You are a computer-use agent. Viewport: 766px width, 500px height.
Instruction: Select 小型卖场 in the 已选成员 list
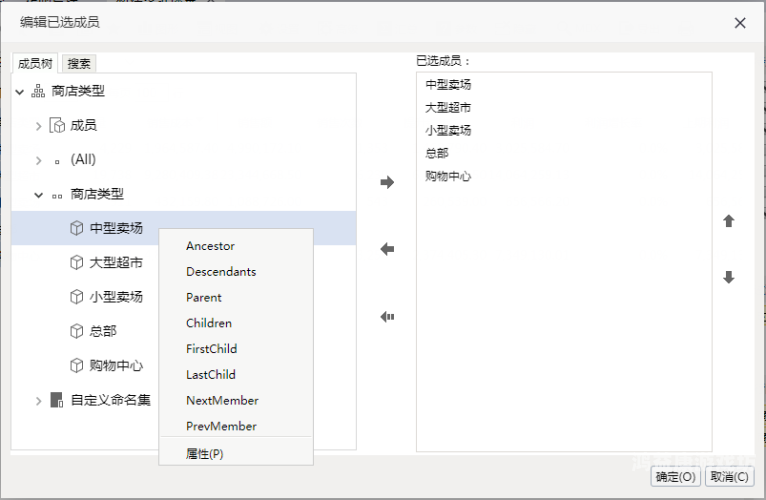tap(448, 130)
